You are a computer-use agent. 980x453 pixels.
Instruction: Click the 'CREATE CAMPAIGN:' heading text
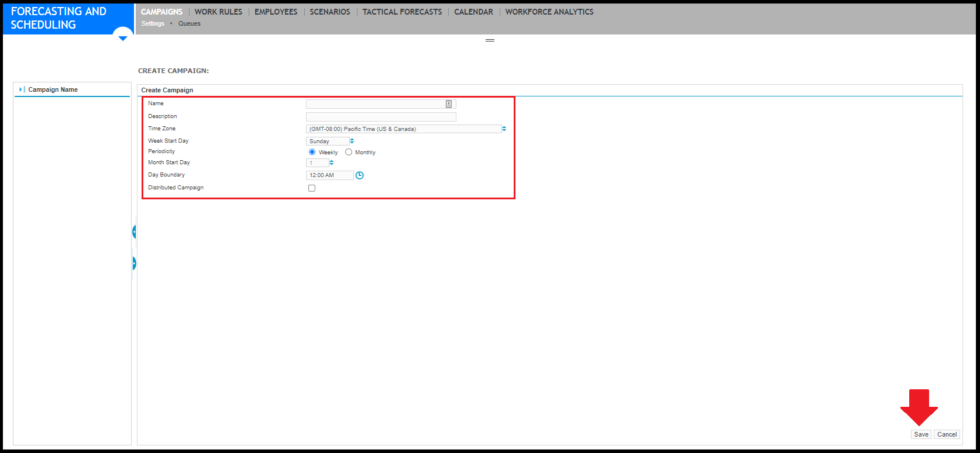[x=173, y=71]
